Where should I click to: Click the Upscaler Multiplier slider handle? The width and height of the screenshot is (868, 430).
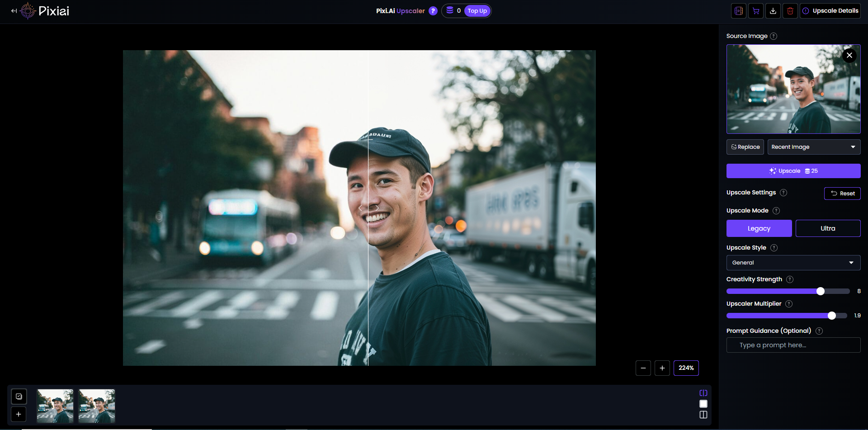click(832, 316)
